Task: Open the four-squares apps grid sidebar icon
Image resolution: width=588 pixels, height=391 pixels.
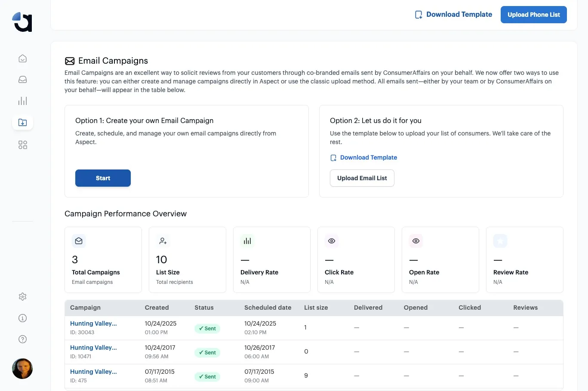Action: pyautogui.click(x=23, y=145)
